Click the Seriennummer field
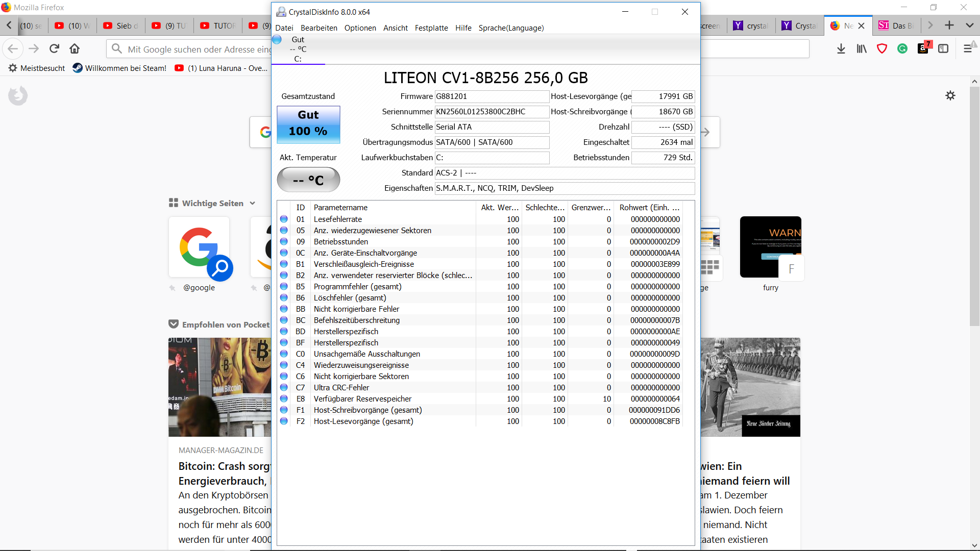The image size is (980, 551). click(492, 112)
